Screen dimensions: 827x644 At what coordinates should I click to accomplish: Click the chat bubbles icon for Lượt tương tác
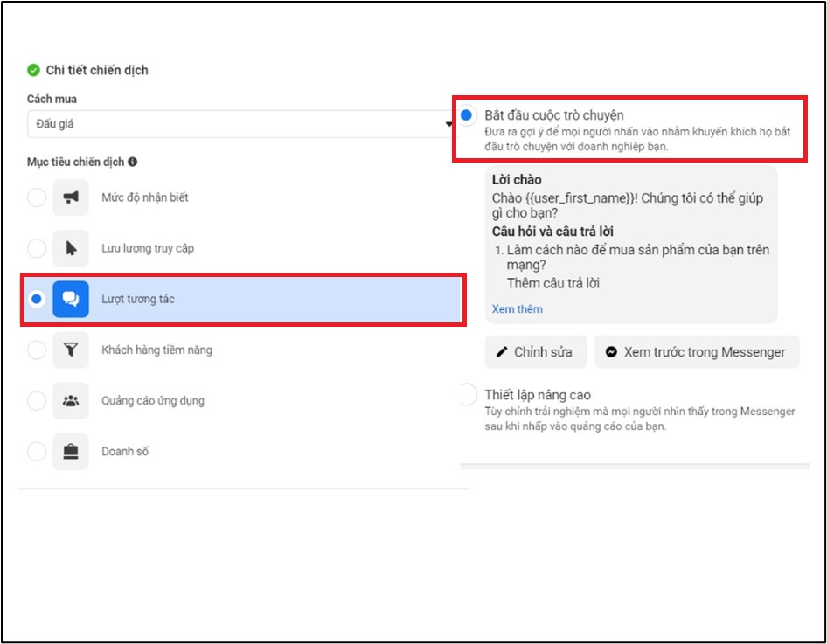(x=71, y=299)
